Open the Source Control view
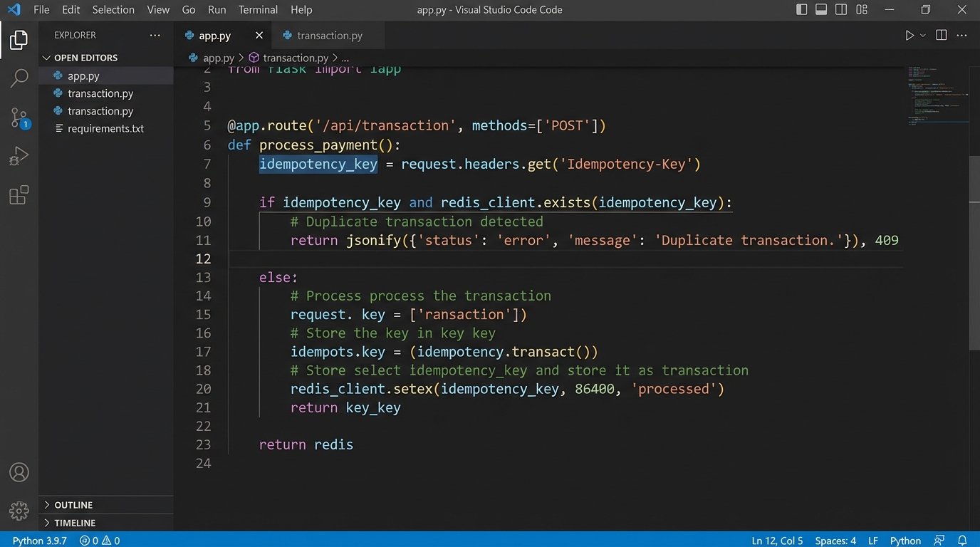Screen dimensions: 980x547 pos(19,118)
